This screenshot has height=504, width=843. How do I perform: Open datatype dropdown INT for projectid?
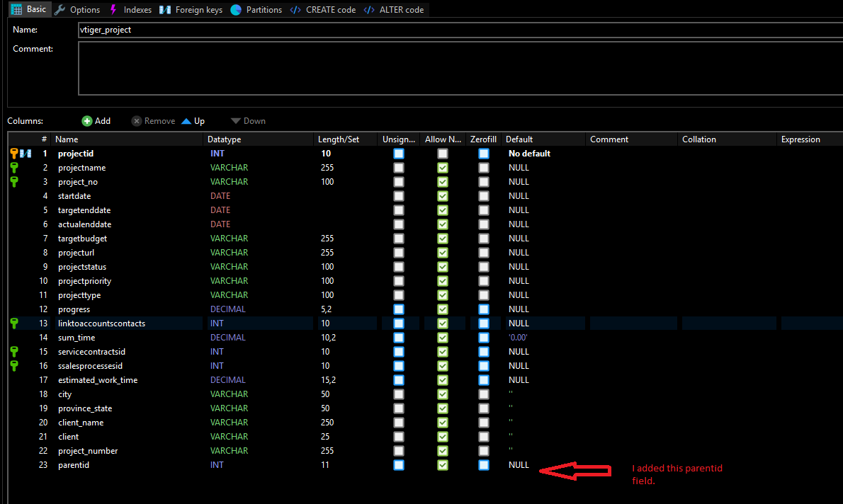(217, 154)
